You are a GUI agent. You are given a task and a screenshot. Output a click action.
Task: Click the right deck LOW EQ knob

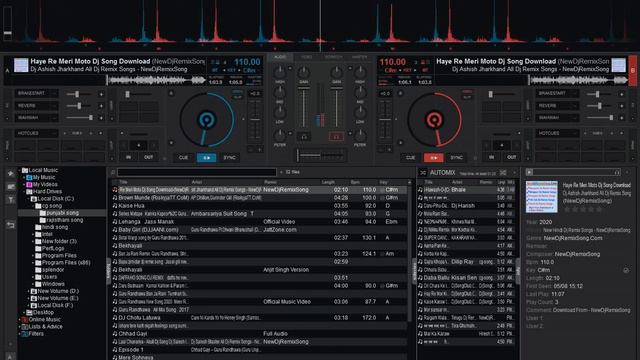[x=360, y=112]
